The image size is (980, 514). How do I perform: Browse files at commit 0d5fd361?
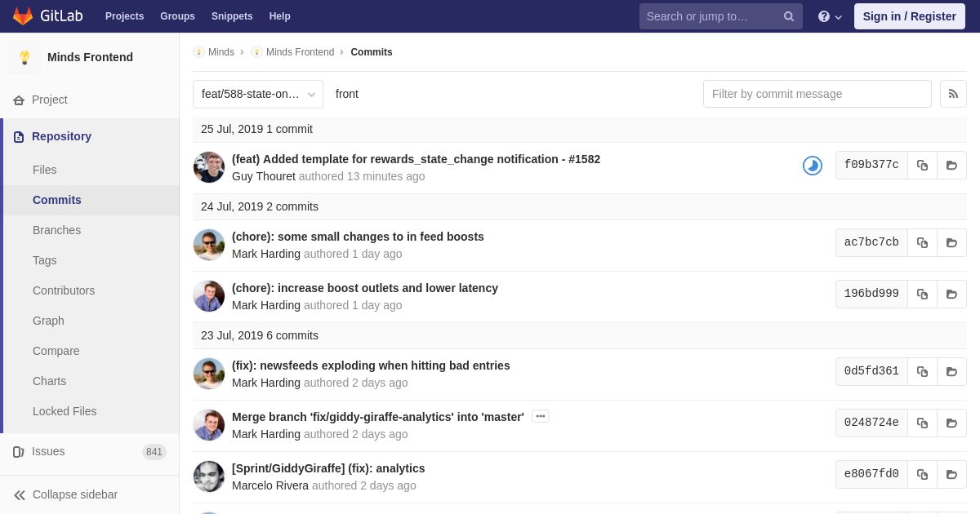tap(951, 371)
